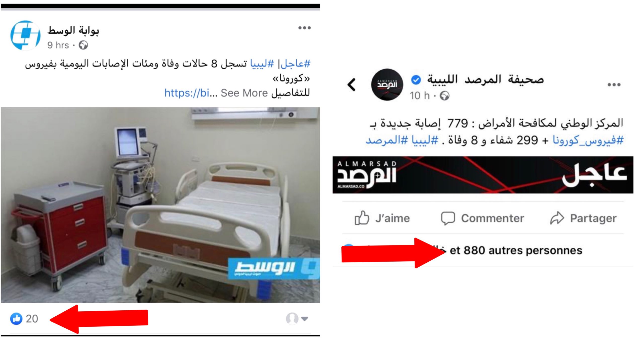Click the #فيروس_كورونا hashtag
Image resolution: width=644 pixels, height=341 pixels.
(x=588, y=140)
